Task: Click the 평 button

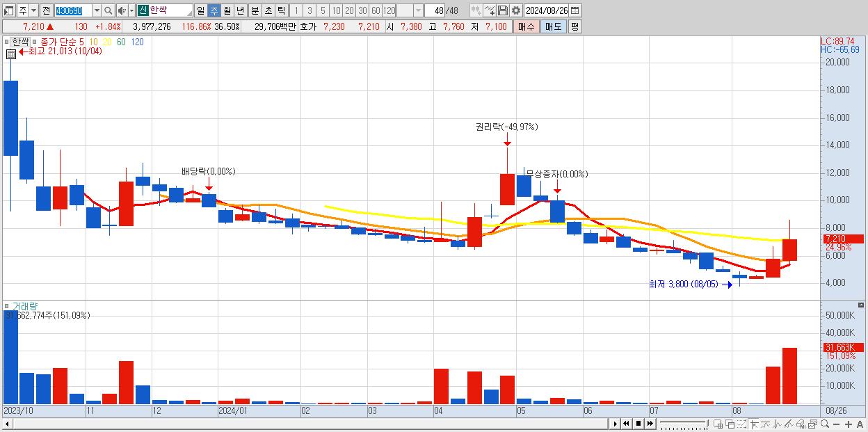Action: point(574,26)
